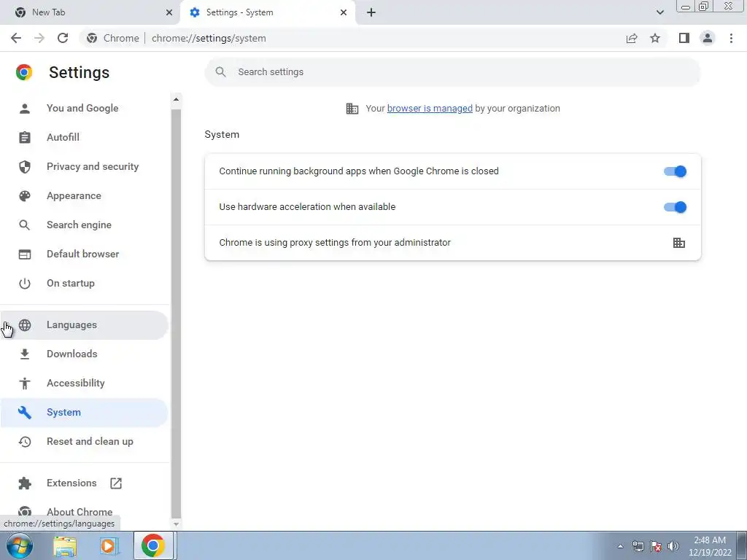747x560 pixels.
Task: Click the magnifier icon beside Search engine
Action: click(25, 225)
